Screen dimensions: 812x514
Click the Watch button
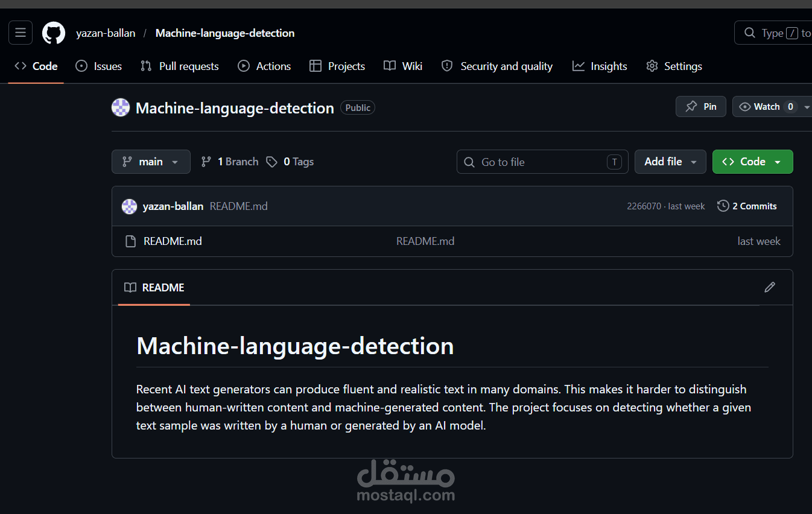tap(766, 107)
